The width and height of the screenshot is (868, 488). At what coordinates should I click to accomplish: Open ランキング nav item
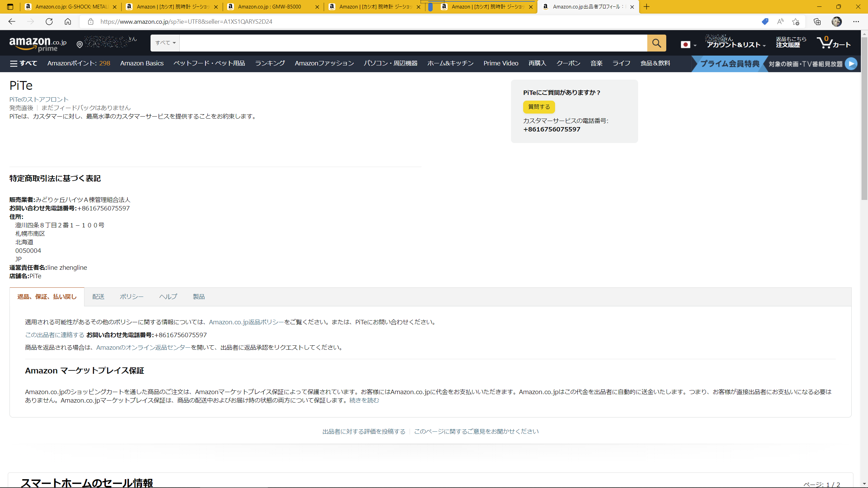pos(270,63)
